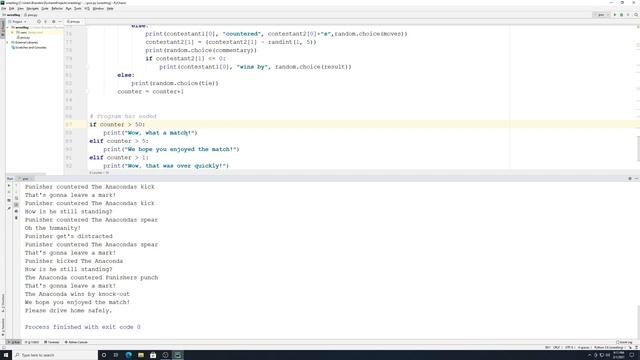The image size is (640, 360).
Task: Open the VCS menu
Action: [x=87, y=9]
